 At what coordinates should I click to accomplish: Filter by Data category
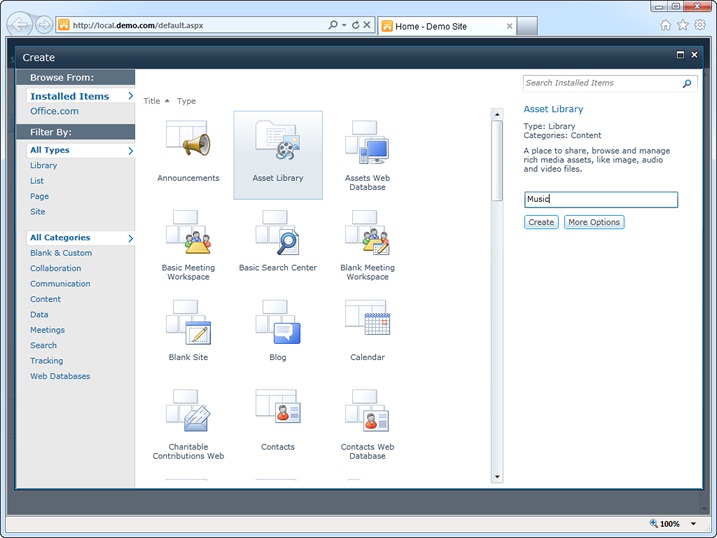39,314
